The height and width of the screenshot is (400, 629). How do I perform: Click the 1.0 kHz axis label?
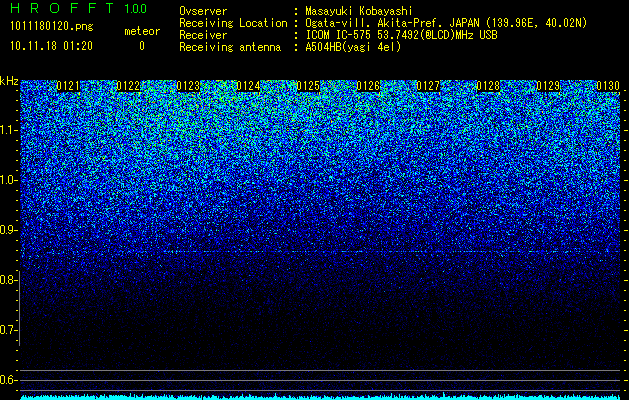[8, 180]
